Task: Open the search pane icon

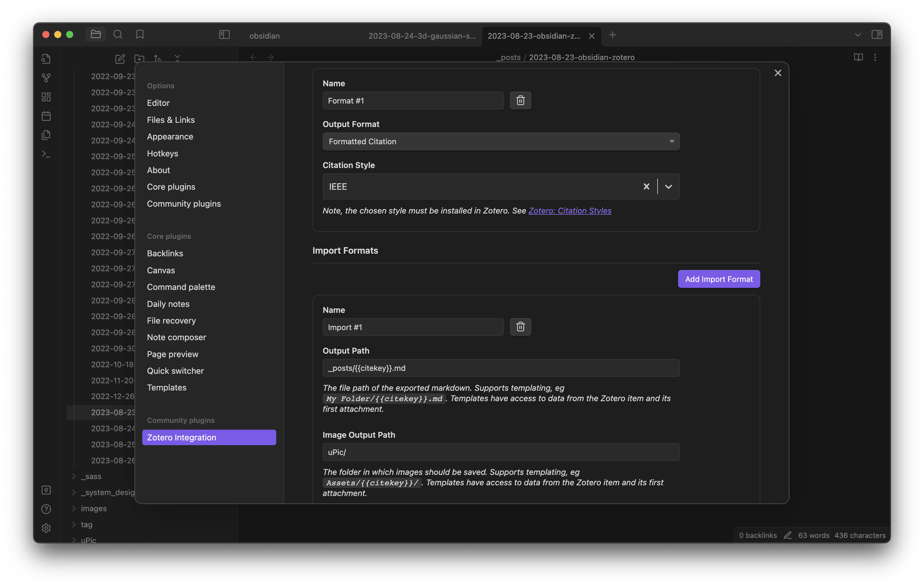Action: coord(118,35)
